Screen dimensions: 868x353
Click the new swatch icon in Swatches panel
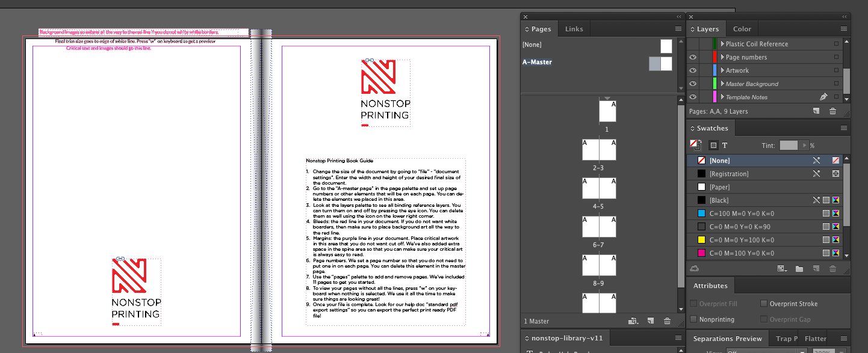pos(816,269)
